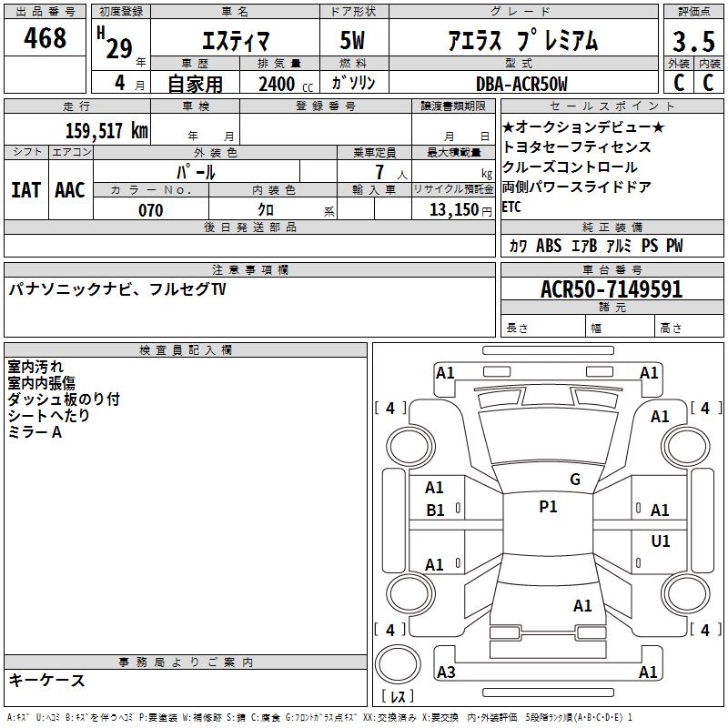Click the color number 070
This screenshot has height=728, width=728.
point(151,210)
